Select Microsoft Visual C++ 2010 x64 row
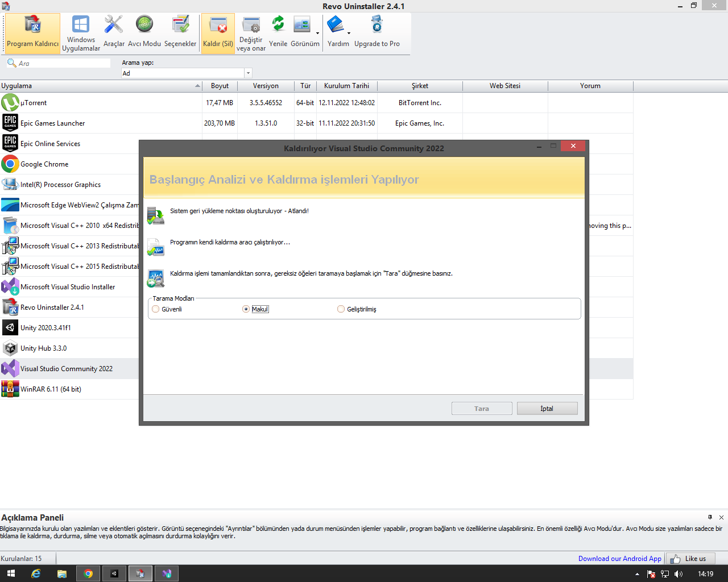 click(69, 226)
